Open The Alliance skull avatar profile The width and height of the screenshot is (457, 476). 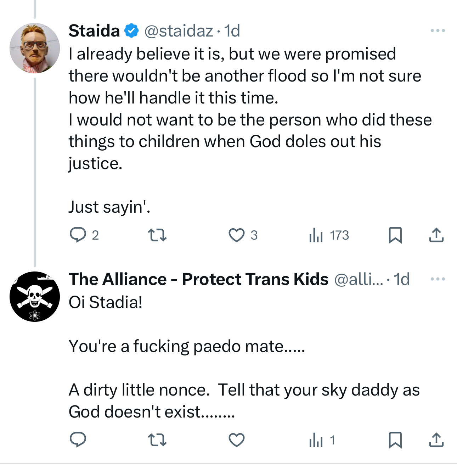pos(35,296)
